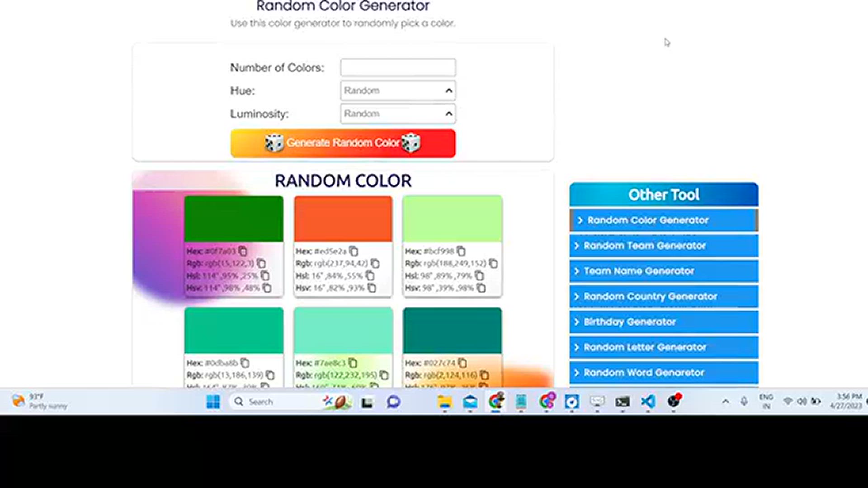Copy hex code #0f7a03 to clipboard
The width and height of the screenshot is (868, 488).
[x=243, y=250]
